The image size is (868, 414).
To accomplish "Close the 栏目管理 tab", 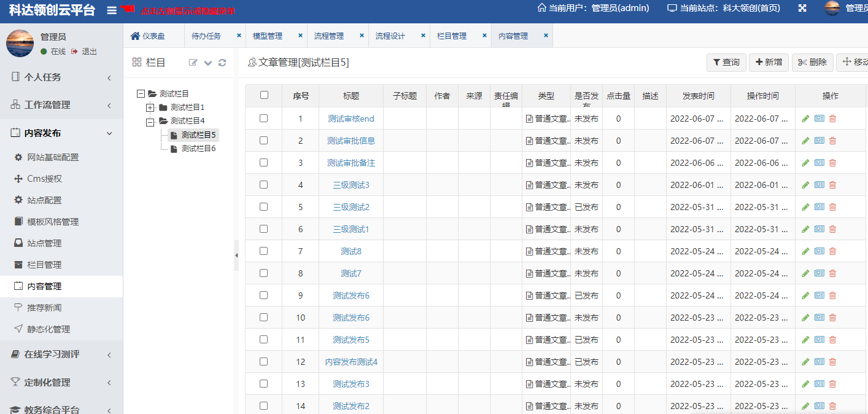I will click(484, 36).
